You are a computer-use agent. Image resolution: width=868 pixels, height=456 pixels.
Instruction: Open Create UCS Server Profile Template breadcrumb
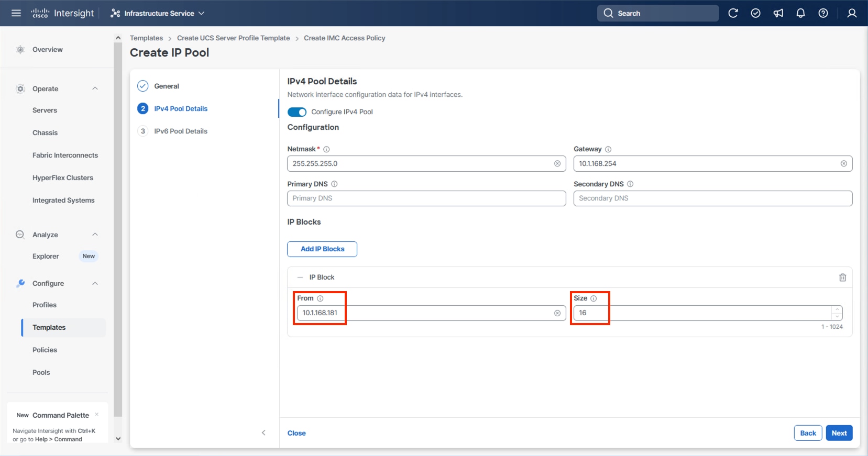tap(234, 38)
